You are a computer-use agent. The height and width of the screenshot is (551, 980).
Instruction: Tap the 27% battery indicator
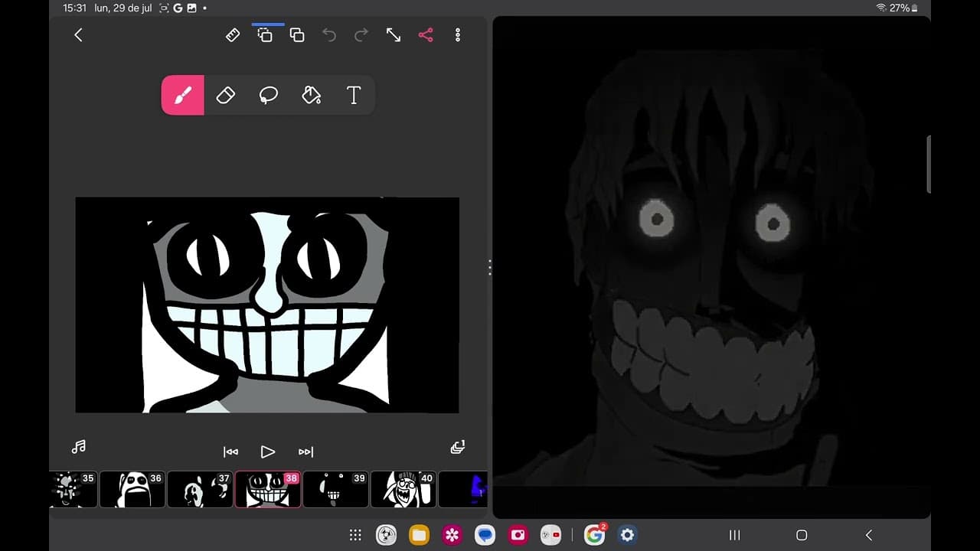point(903,8)
